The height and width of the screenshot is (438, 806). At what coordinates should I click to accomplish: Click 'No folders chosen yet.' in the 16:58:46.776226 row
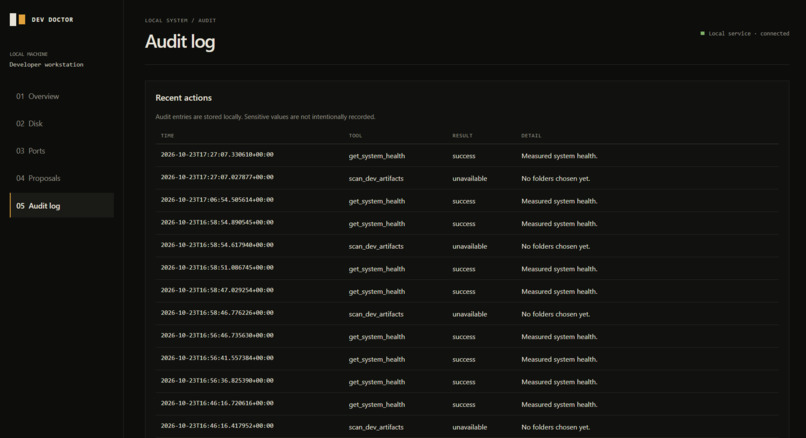(556, 314)
